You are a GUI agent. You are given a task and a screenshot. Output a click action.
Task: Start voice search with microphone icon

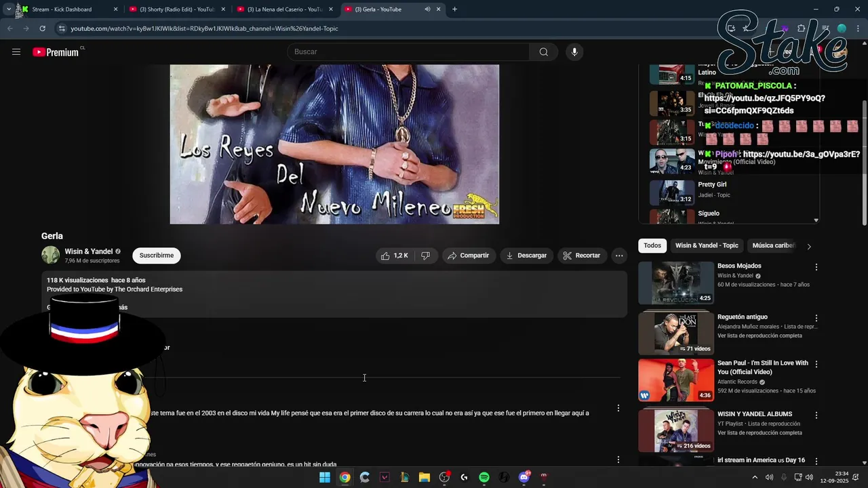coord(574,52)
